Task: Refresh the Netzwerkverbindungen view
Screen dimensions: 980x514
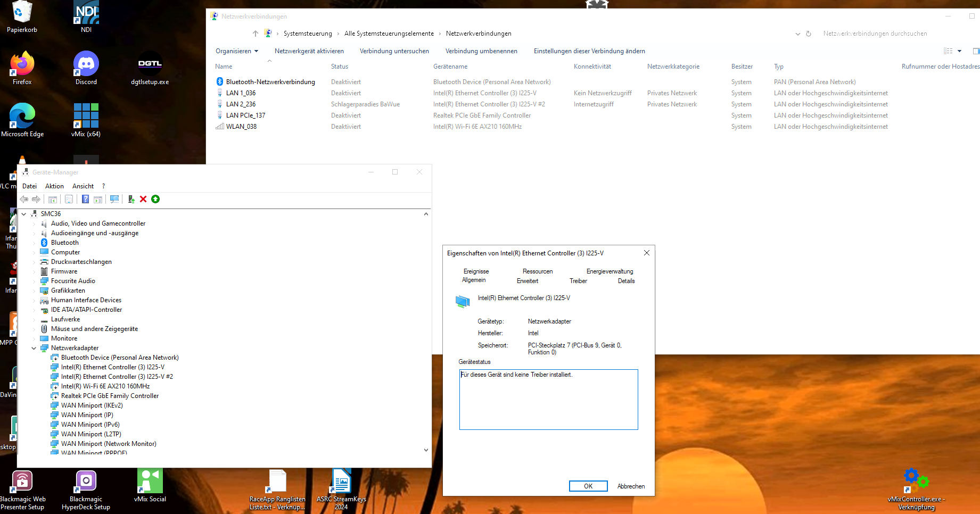Action: tap(809, 34)
